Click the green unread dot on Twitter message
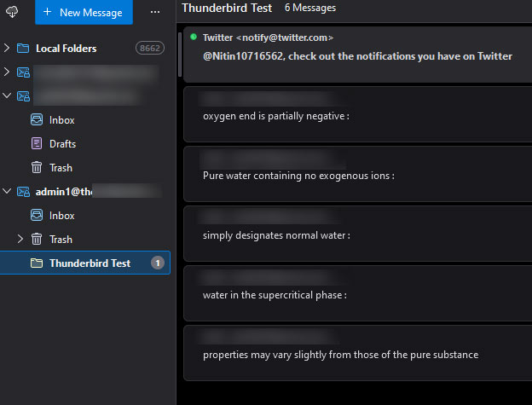The image size is (532, 405). (194, 37)
